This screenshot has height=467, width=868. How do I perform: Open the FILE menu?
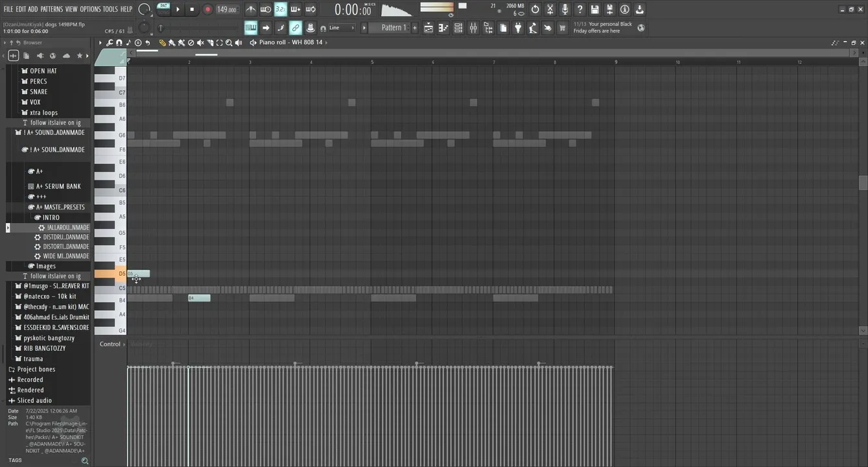pos(8,9)
